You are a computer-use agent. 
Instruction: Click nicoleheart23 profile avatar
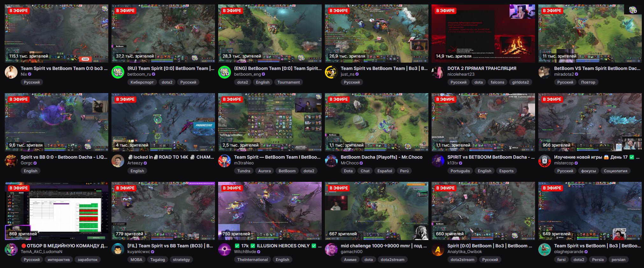pos(438,72)
